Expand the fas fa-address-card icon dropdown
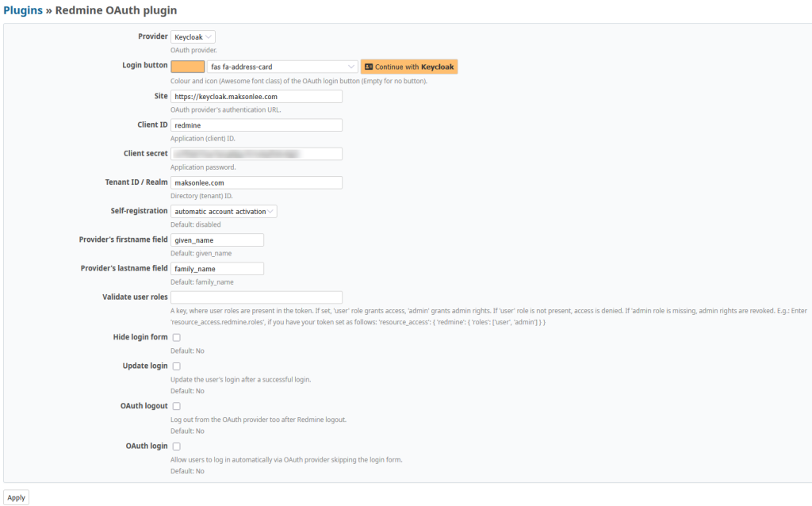The height and width of the screenshot is (506, 812). point(282,67)
